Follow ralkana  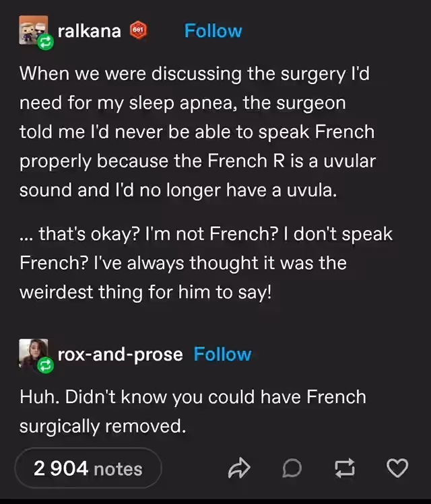pyautogui.click(x=213, y=31)
